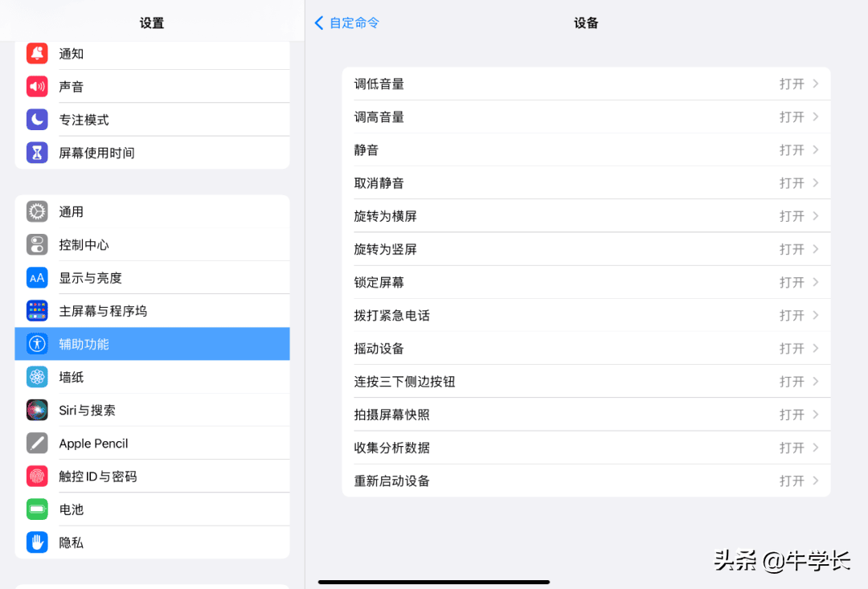
Task: Tap 打开 status for 旋转为横屏
Action: tap(791, 216)
